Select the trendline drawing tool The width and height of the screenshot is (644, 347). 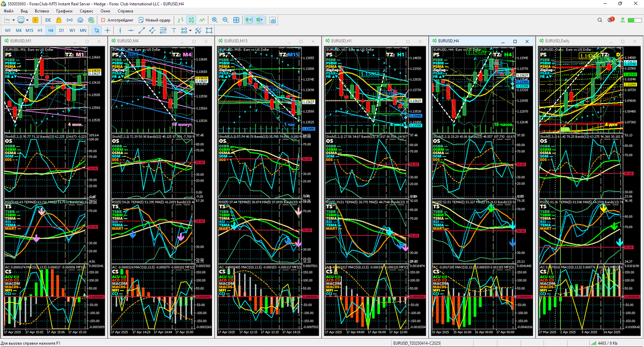click(141, 31)
